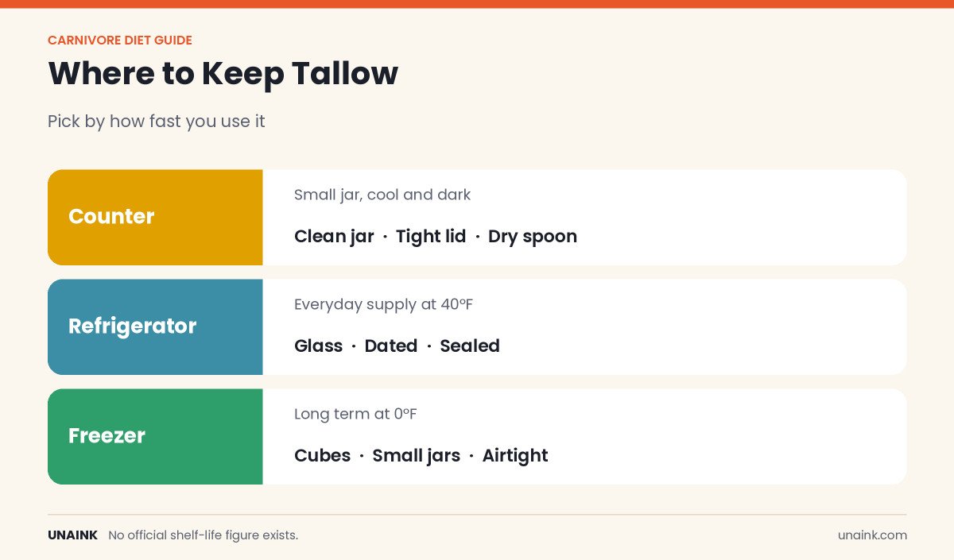Screen dimensions: 954x560
Task: Click the 'Small jars' text
Action: 417,455
